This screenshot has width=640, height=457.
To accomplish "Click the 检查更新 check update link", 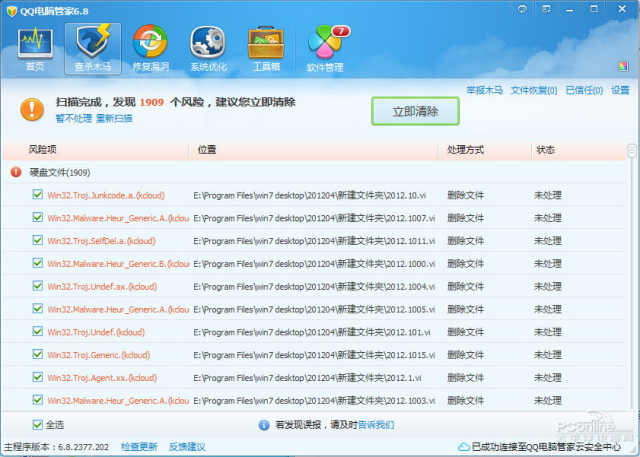I will (x=139, y=446).
